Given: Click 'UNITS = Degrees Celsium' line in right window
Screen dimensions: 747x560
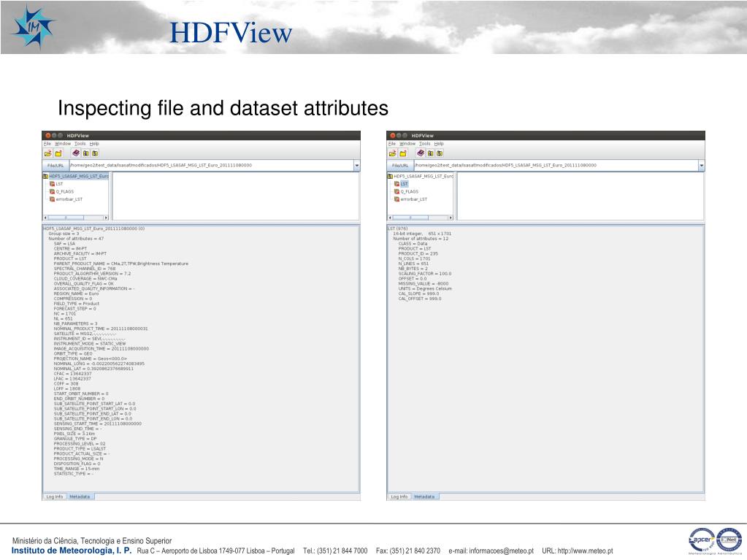Looking at the screenshot, I should [425, 288].
